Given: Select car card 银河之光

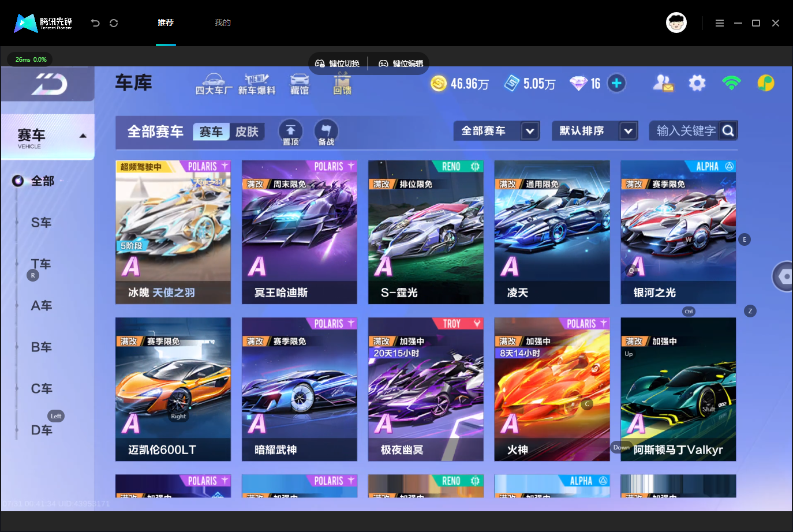Looking at the screenshot, I should tap(679, 232).
